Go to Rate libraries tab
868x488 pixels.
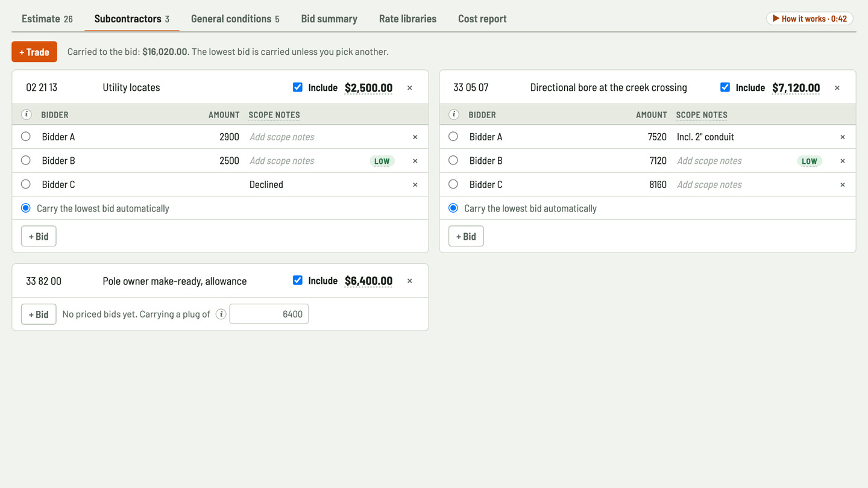pyautogui.click(x=407, y=19)
